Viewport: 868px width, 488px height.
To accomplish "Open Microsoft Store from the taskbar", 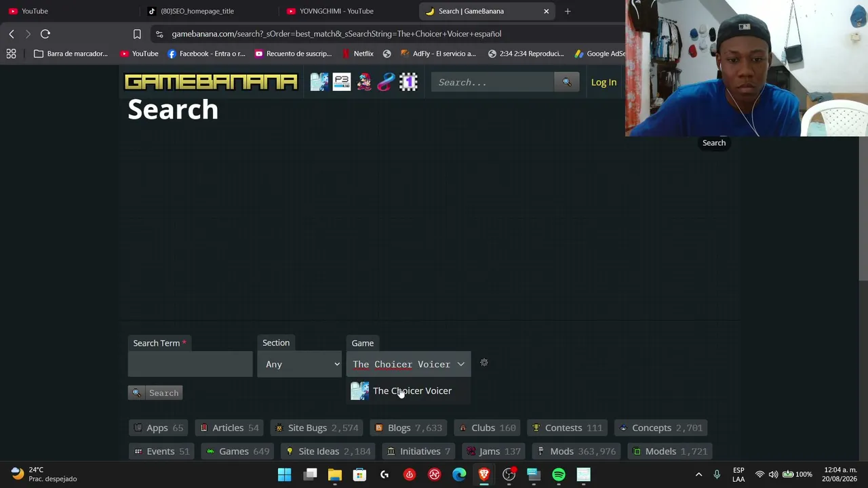I will click(x=359, y=474).
